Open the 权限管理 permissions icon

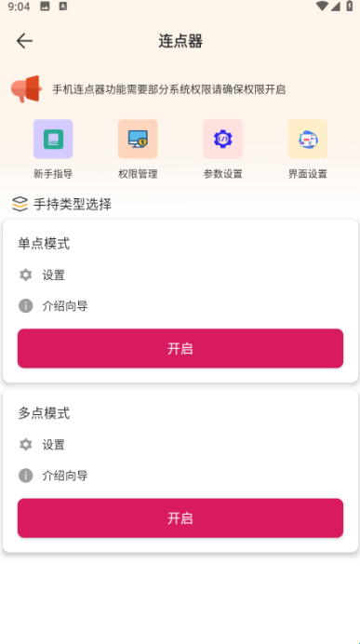(138, 140)
